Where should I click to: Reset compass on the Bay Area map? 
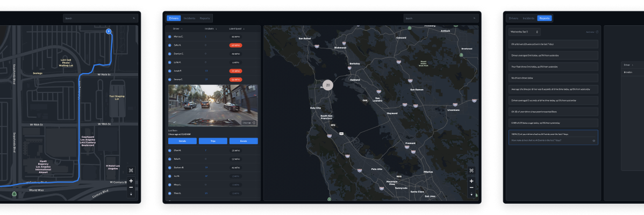click(x=471, y=194)
